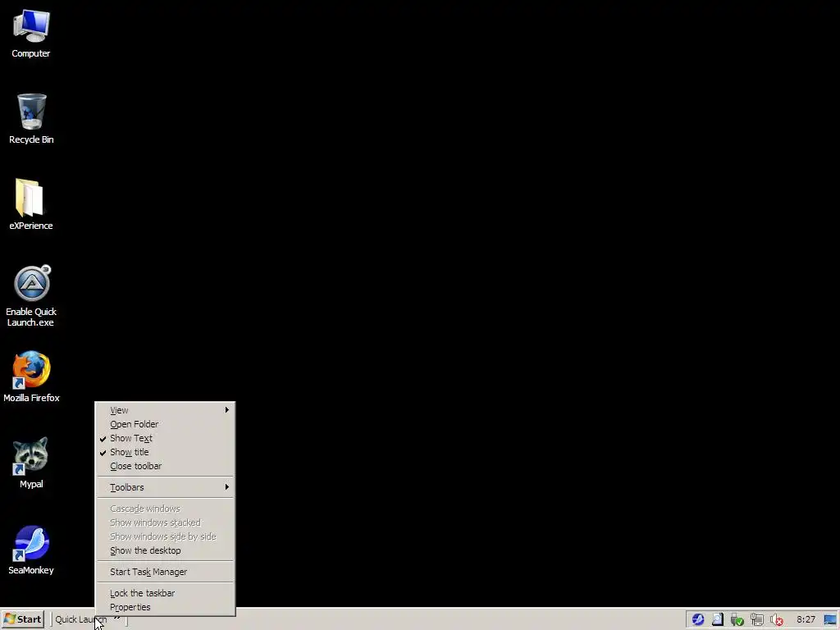Expand Quick Launch overflow chevron

pos(116,619)
